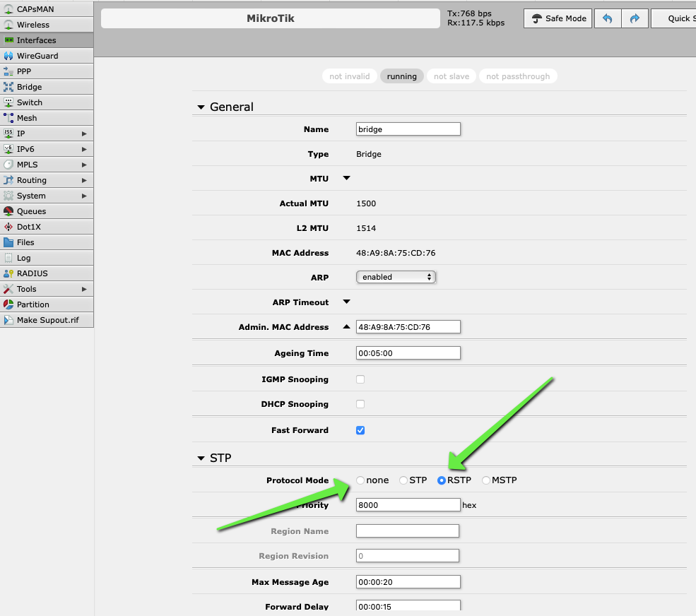Collapse the General section
Screen dimensions: 696x616
click(201, 107)
